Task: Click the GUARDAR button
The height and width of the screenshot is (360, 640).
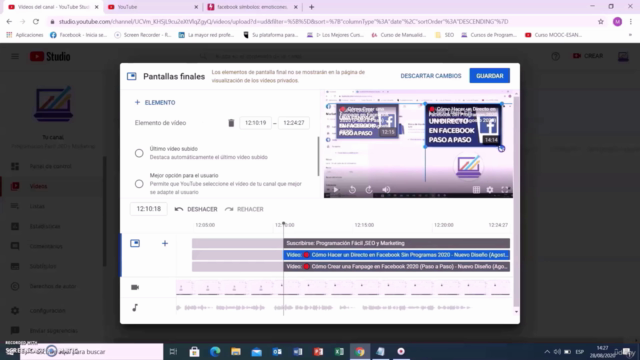Action: [489, 76]
